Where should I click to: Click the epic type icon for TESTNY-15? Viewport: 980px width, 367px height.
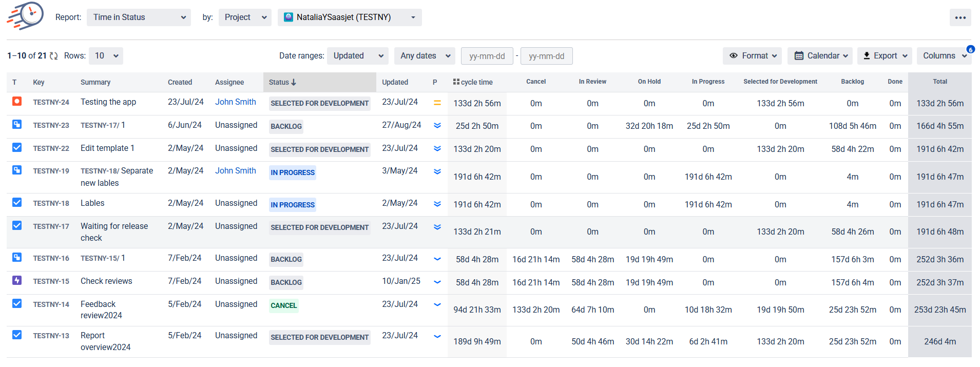point(17,280)
